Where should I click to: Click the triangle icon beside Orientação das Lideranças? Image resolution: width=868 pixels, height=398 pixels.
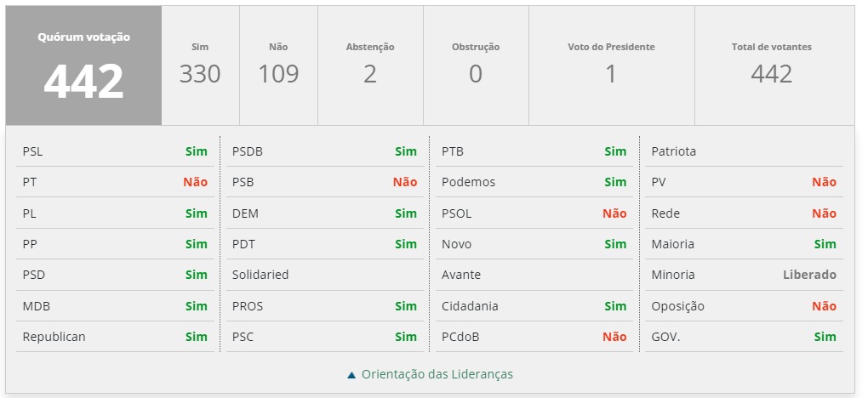click(351, 374)
